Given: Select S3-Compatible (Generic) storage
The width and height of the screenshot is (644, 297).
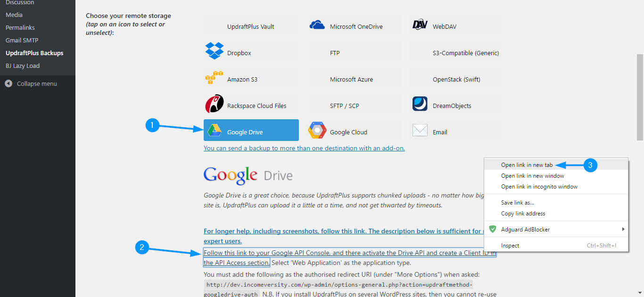Looking at the screenshot, I should [457, 51].
